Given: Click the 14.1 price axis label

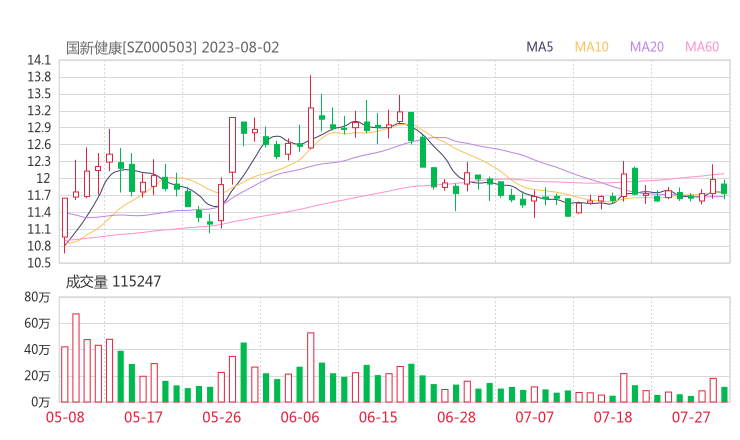Looking at the screenshot, I should pyautogui.click(x=39, y=60).
